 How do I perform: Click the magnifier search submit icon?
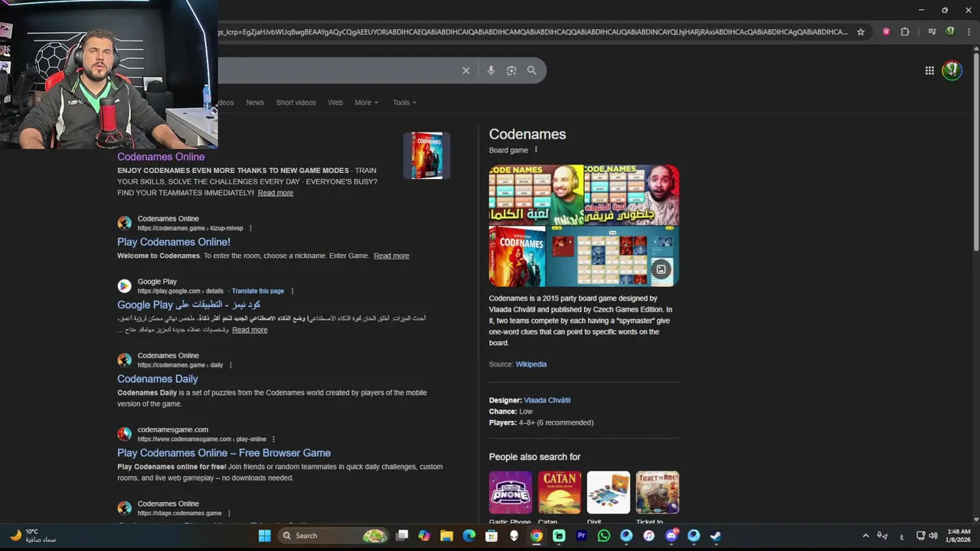[x=531, y=70]
